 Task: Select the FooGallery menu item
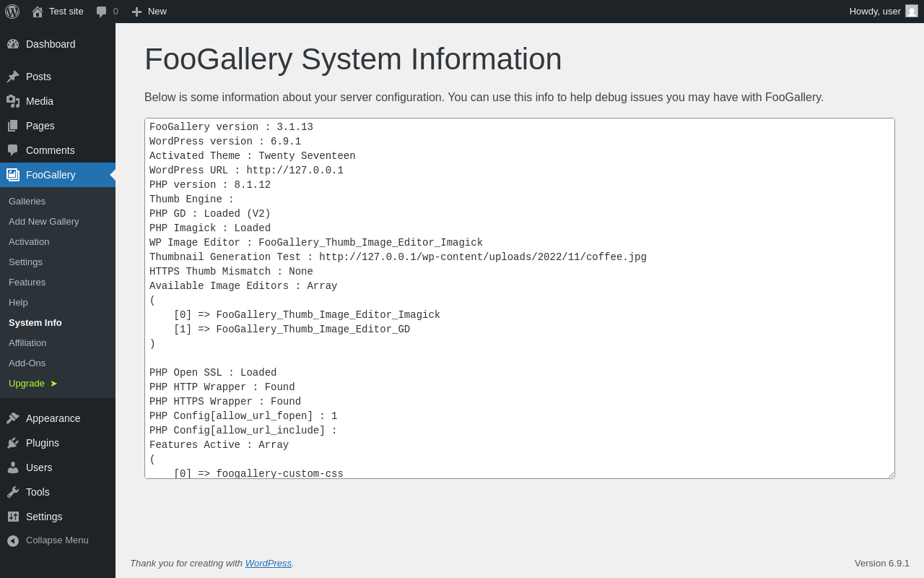tap(58, 175)
